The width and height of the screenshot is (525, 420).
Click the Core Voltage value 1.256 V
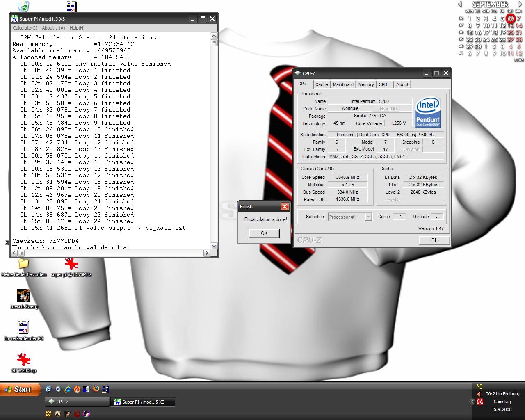[398, 123]
